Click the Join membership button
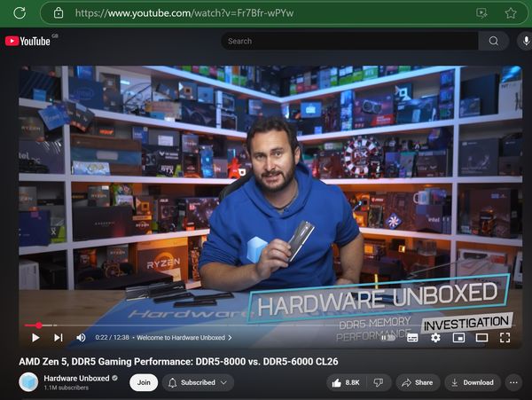Image resolution: width=532 pixels, height=400 pixels. [144, 382]
